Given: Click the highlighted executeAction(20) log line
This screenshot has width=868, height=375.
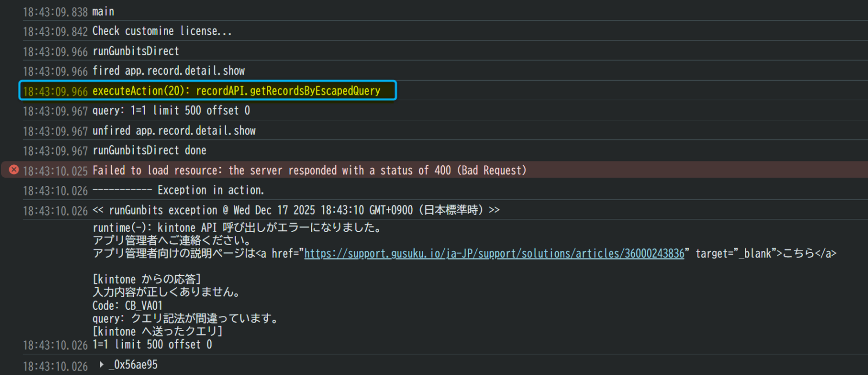Looking at the screenshot, I should point(236,91).
